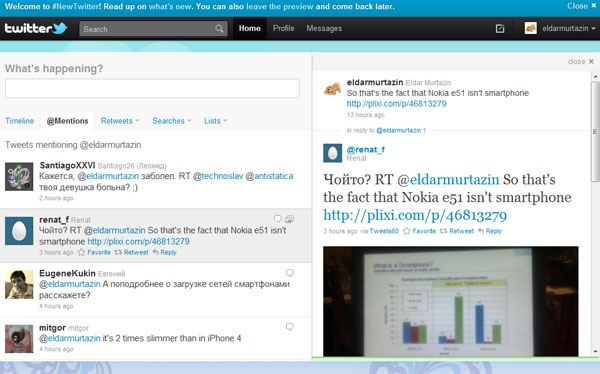Open plixi link in eldarmurtazin original tweet

(396, 104)
